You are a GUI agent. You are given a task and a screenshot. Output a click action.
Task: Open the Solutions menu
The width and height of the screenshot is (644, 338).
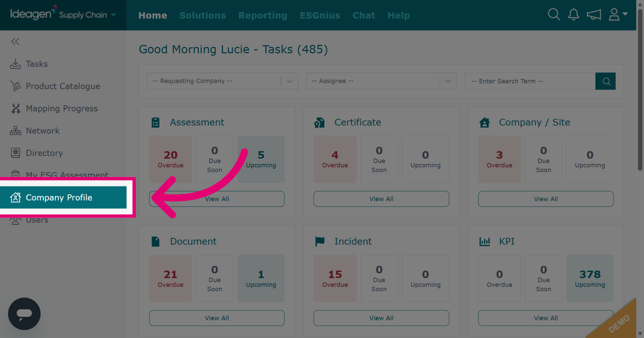tap(203, 15)
